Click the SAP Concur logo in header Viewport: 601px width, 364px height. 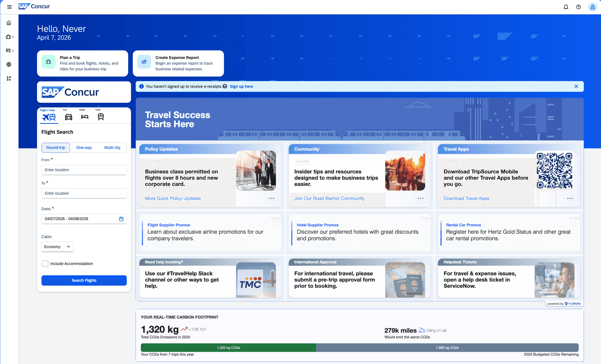(x=34, y=6)
